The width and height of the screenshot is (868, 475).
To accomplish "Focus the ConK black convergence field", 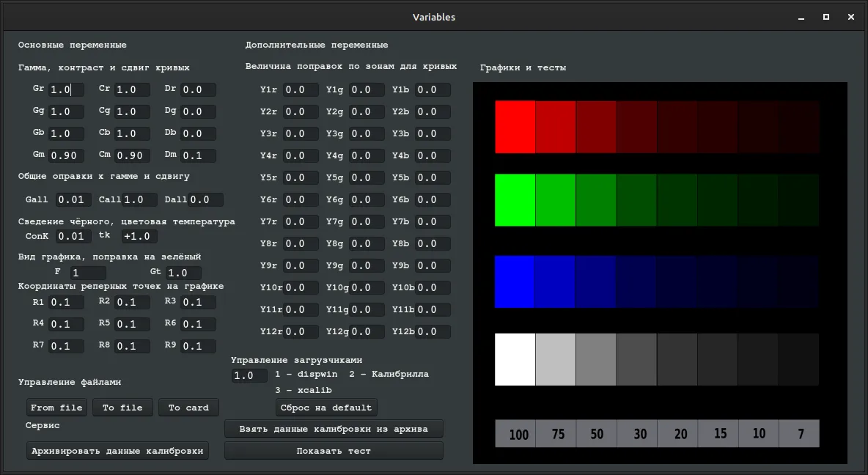I will click(x=73, y=236).
